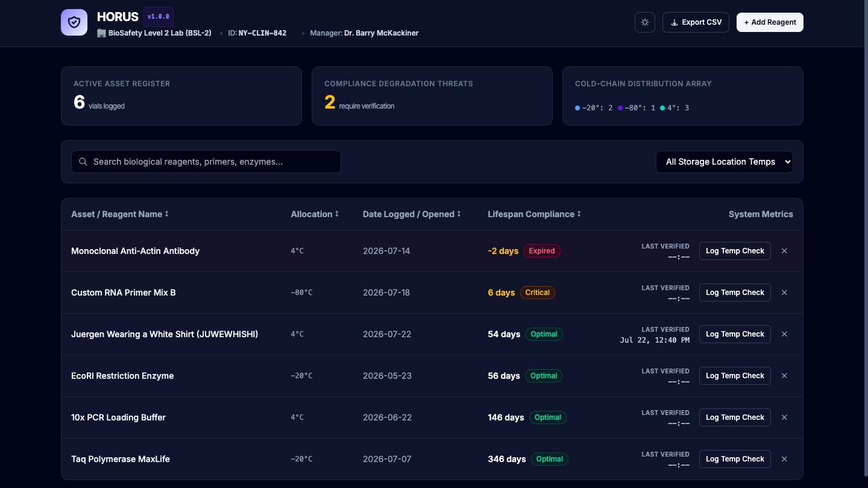Click the Taq Polymerase MaxLife name

point(121,459)
